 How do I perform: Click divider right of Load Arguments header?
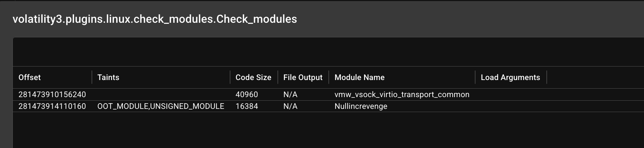(547, 77)
